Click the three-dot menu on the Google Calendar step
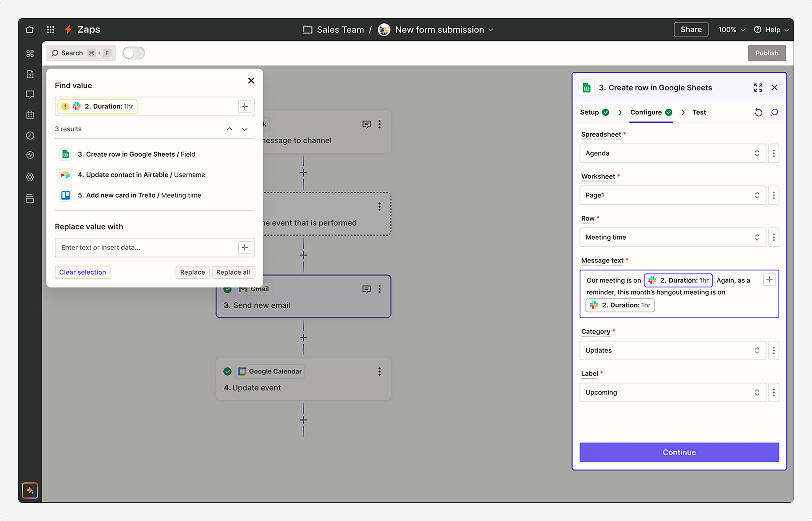The image size is (812, 521). click(x=379, y=371)
